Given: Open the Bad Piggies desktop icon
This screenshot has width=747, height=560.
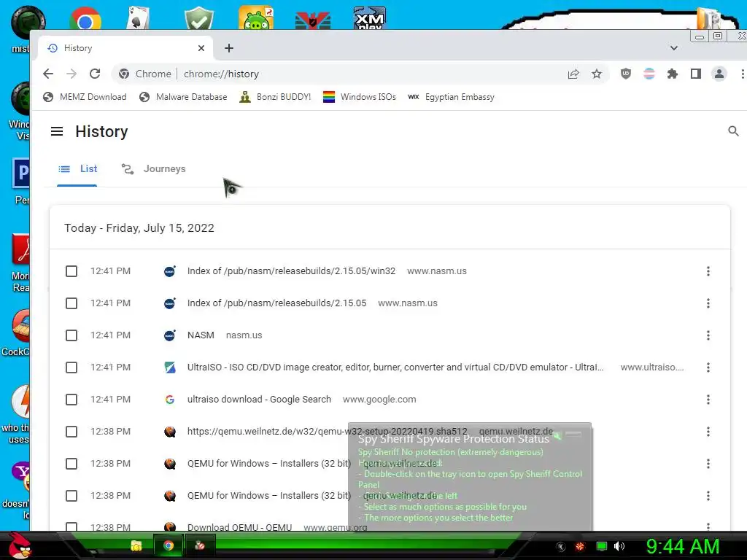Looking at the screenshot, I should click(x=256, y=18).
